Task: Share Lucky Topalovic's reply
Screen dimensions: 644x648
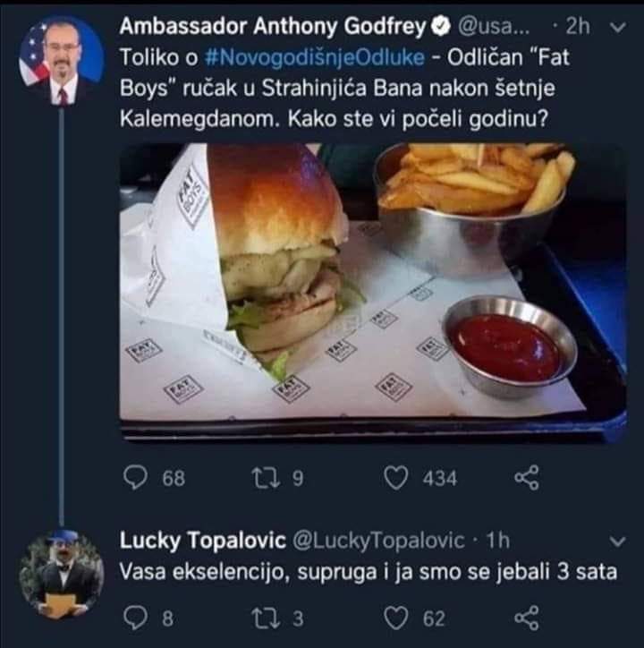Action: (527, 618)
